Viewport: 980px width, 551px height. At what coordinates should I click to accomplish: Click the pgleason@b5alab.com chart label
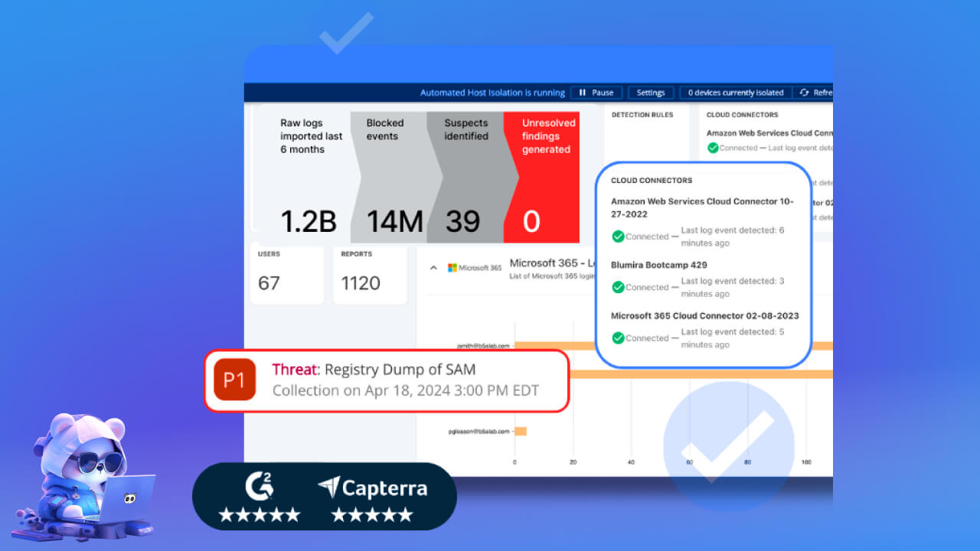pyautogui.click(x=479, y=432)
